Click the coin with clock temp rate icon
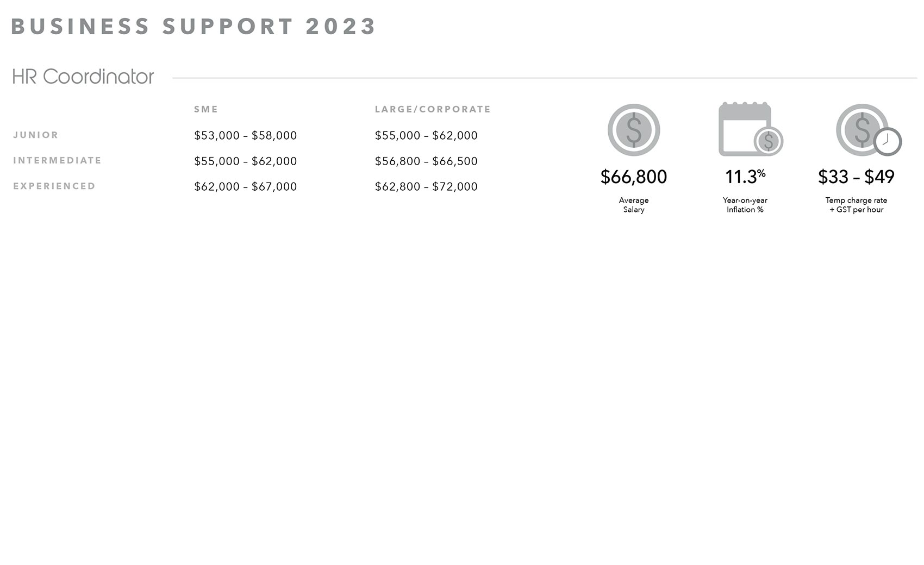Screen dimensions: 924x565 869,130
